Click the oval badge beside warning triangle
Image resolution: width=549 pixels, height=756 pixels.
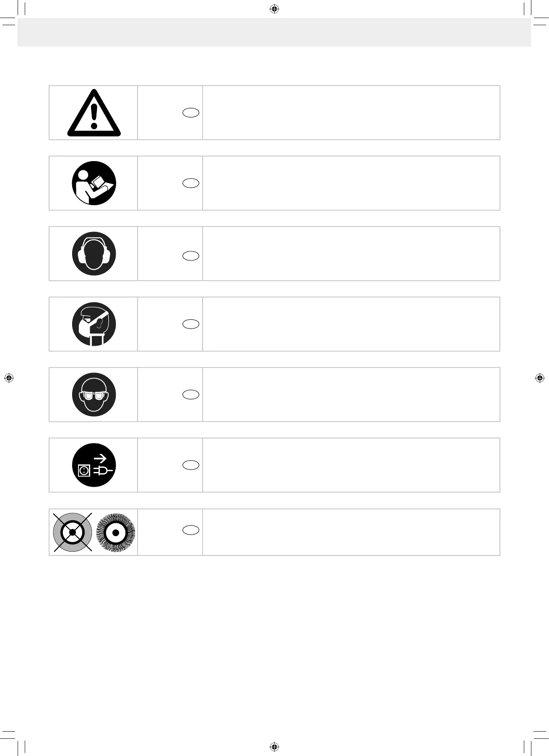(x=191, y=112)
